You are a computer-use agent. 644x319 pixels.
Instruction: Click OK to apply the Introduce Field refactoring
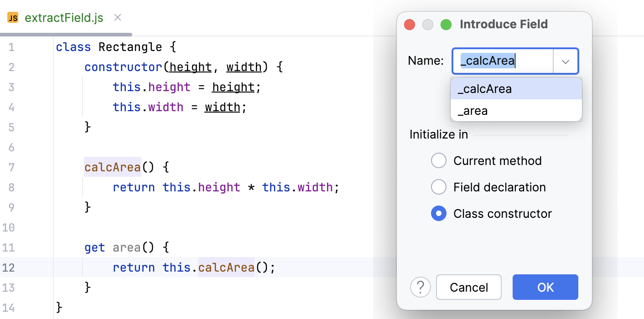tap(545, 287)
